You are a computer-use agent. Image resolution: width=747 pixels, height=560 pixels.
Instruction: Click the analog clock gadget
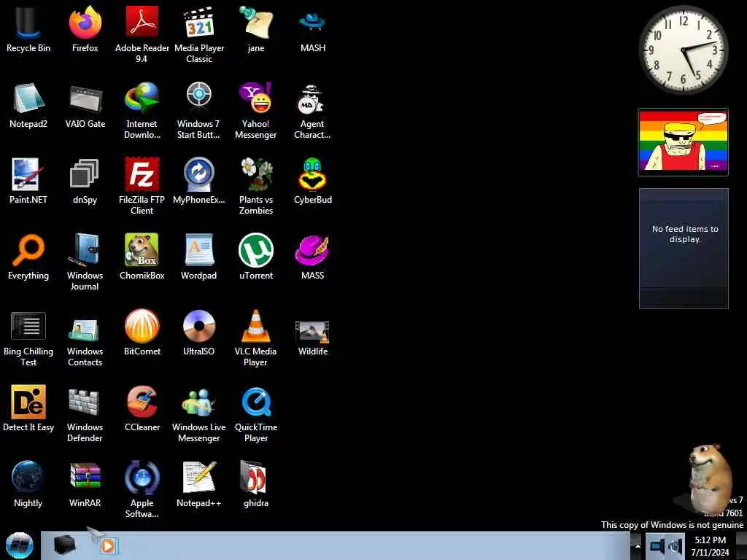point(683,50)
